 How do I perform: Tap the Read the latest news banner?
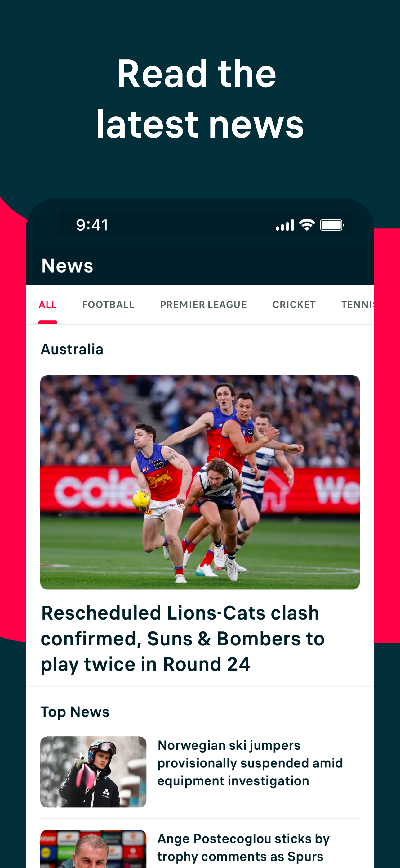point(200,98)
